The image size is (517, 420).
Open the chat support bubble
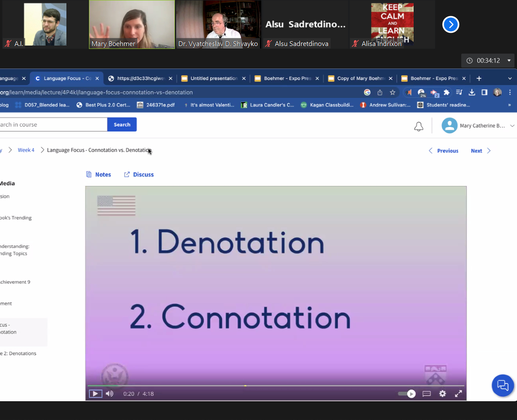tap(503, 386)
